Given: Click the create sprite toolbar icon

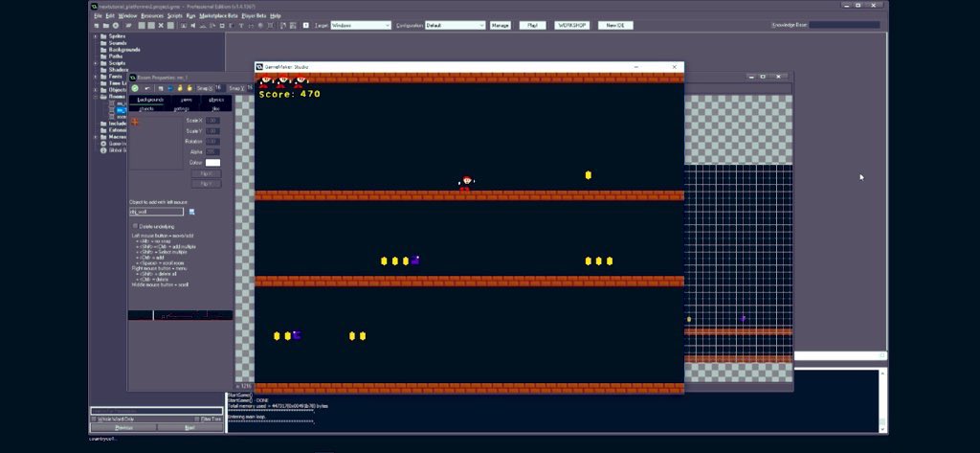Looking at the screenshot, I should [x=183, y=26].
